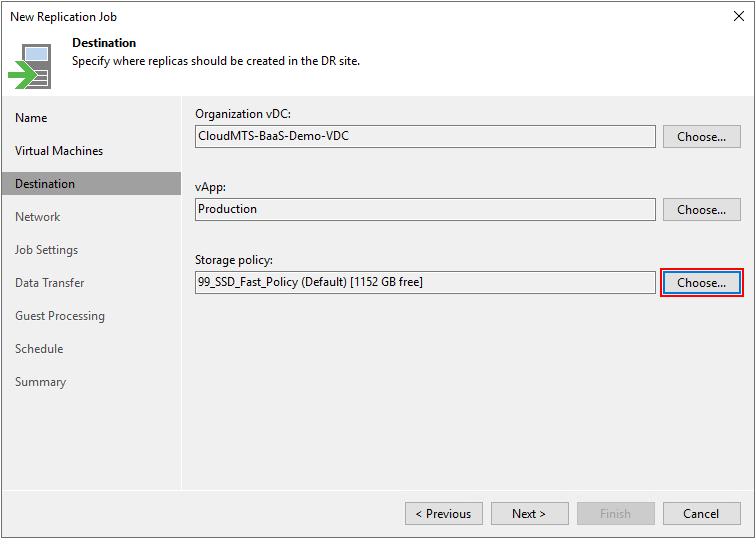
Task: Choose a different Storage policy
Action: [x=701, y=283]
